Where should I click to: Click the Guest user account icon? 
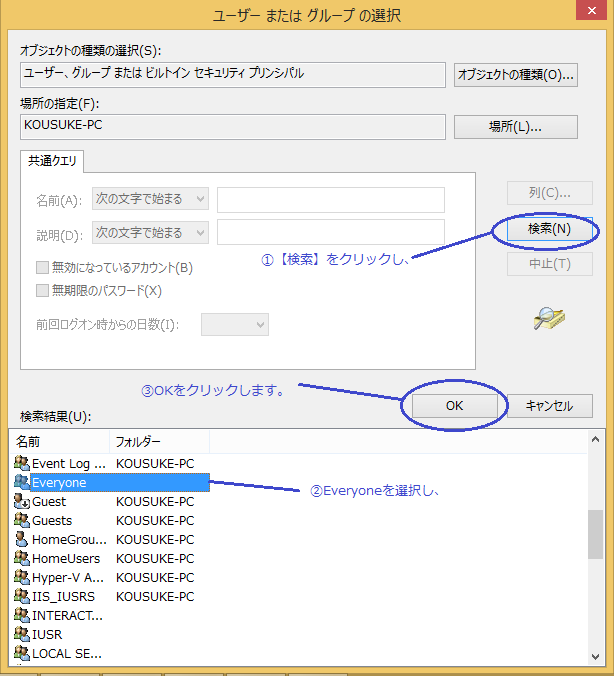(22, 501)
